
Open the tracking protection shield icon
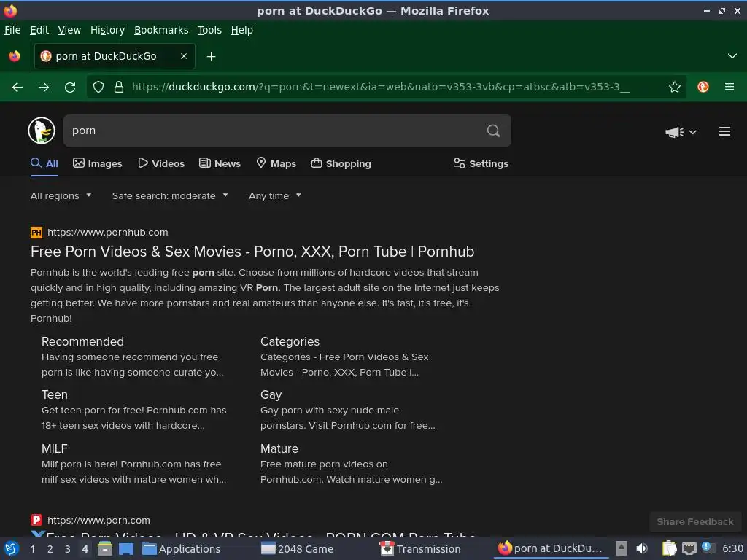coord(98,87)
